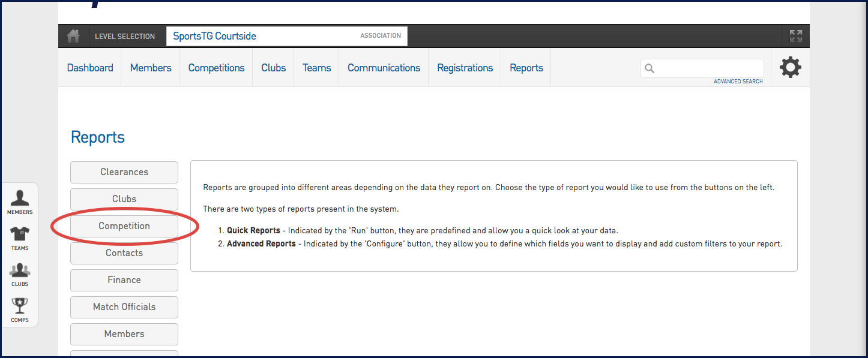The height and width of the screenshot is (358, 868).
Task: Select the Members report category button
Action: click(x=124, y=334)
